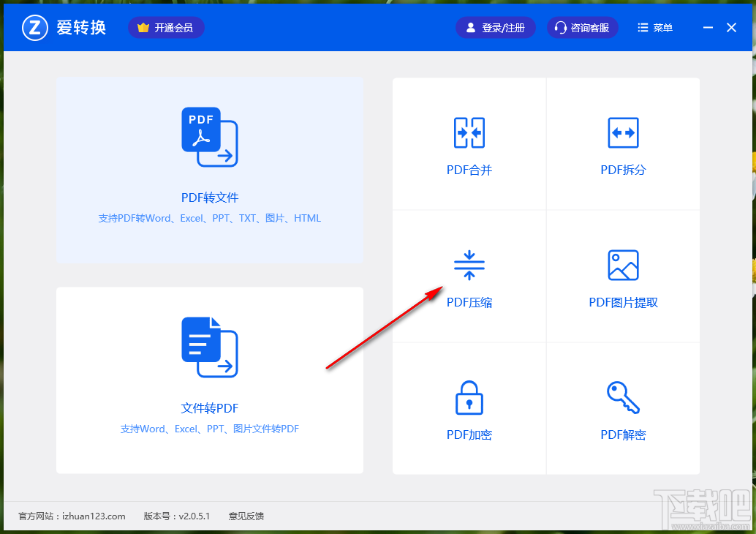Click the headset icon on 咨询客服
This screenshot has height=534, width=756.
pos(561,27)
